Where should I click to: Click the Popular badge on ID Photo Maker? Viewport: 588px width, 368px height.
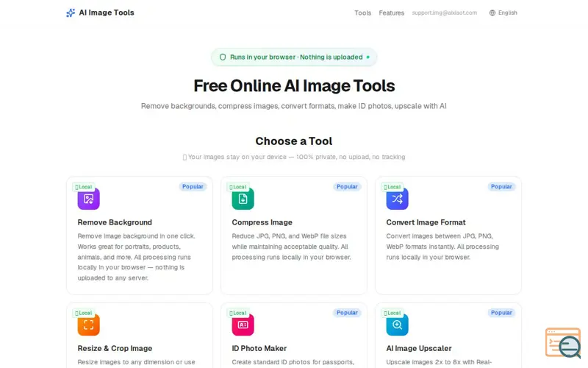pyautogui.click(x=347, y=313)
